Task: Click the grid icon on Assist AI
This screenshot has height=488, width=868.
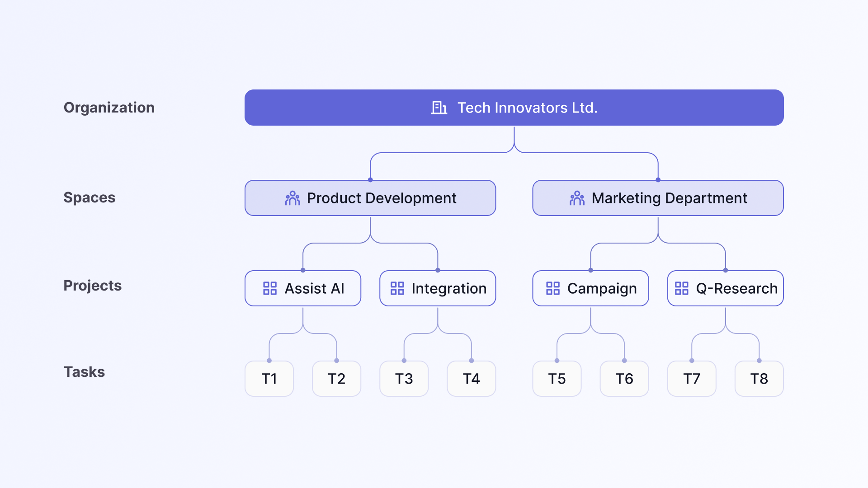Action: pyautogui.click(x=270, y=288)
